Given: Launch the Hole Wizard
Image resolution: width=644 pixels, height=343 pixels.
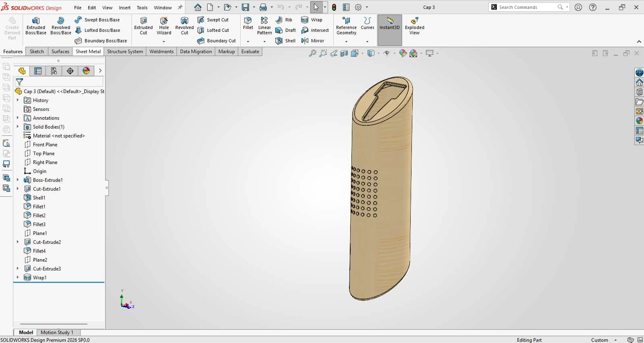Looking at the screenshot, I should pyautogui.click(x=164, y=26).
